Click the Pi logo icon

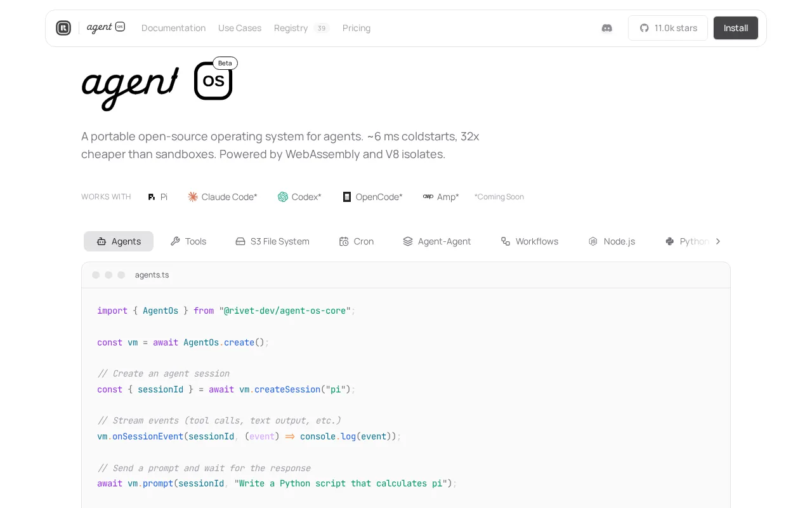[x=152, y=197]
